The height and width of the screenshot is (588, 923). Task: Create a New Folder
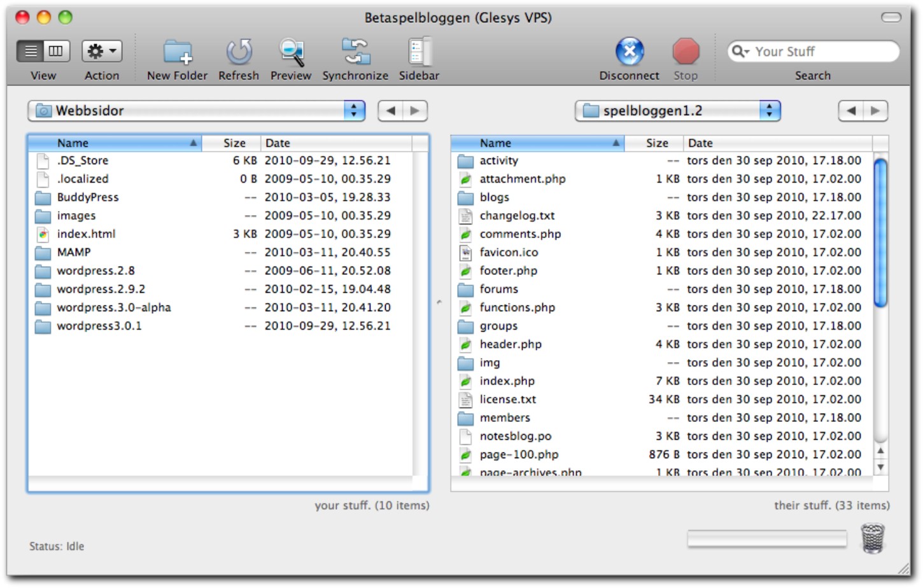click(178, 52)
